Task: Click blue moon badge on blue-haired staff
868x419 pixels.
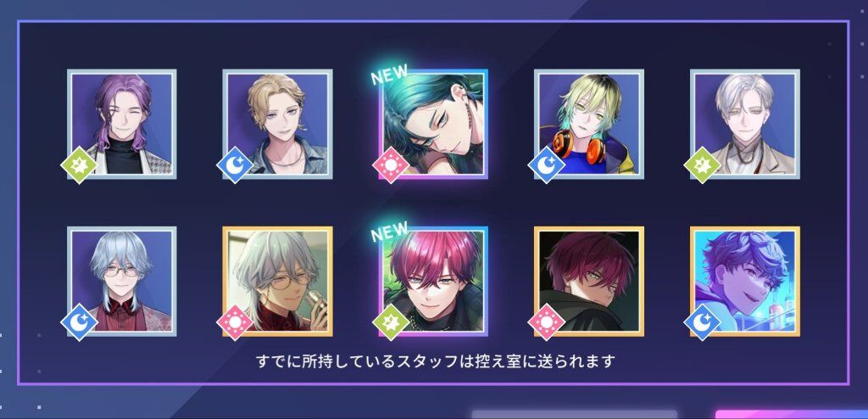Action: pos(702,322)
